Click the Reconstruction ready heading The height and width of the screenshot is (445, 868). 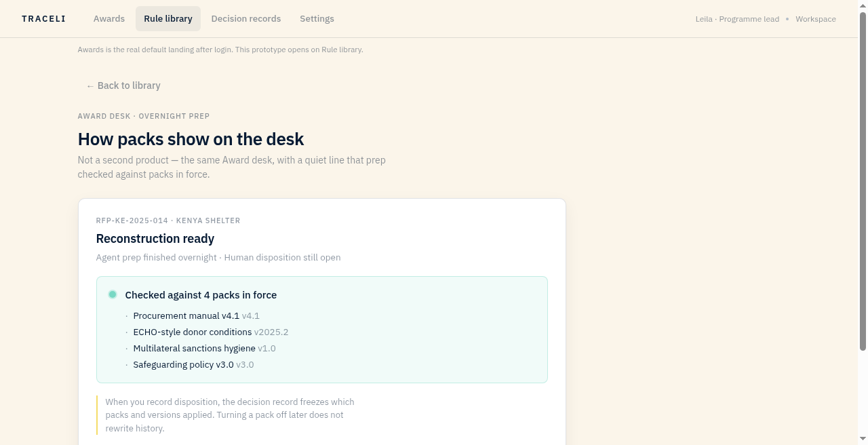[x=155, y=239]
